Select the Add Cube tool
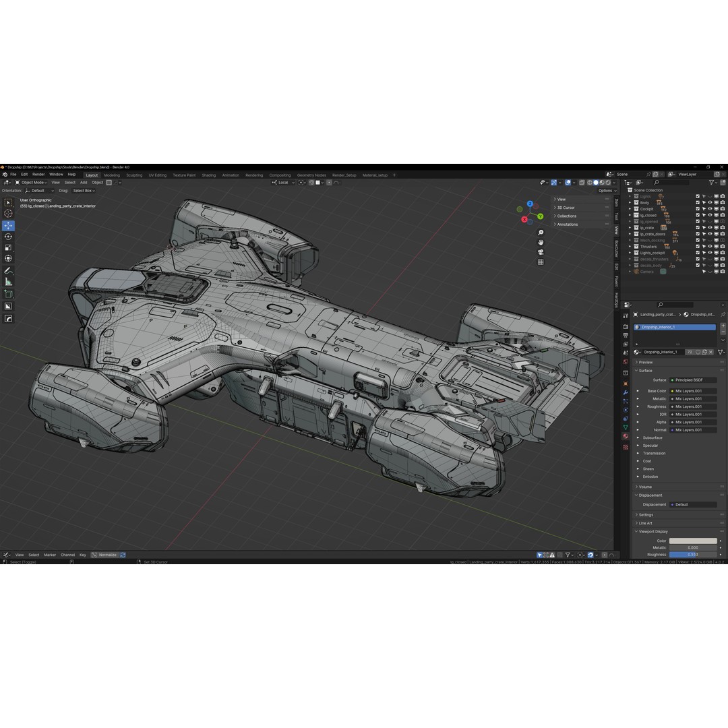Image resolution: width=728 pixels, height=728 pixels. click(8, 294)
